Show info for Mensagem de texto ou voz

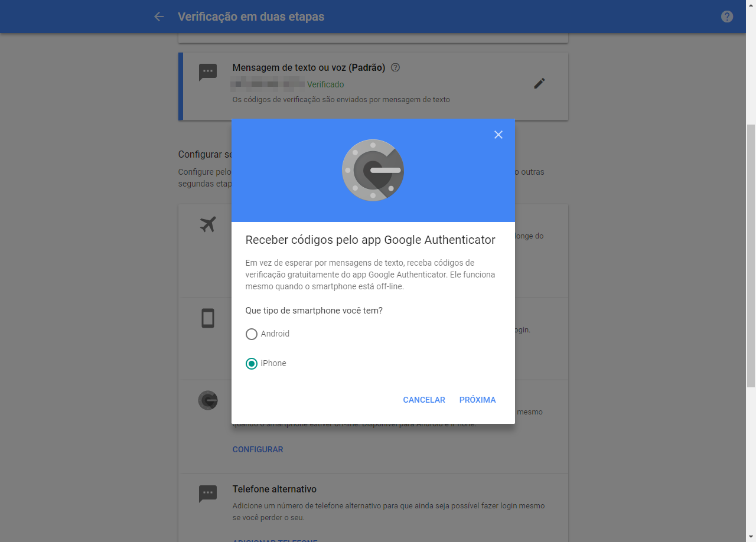(x=396, y=68)
